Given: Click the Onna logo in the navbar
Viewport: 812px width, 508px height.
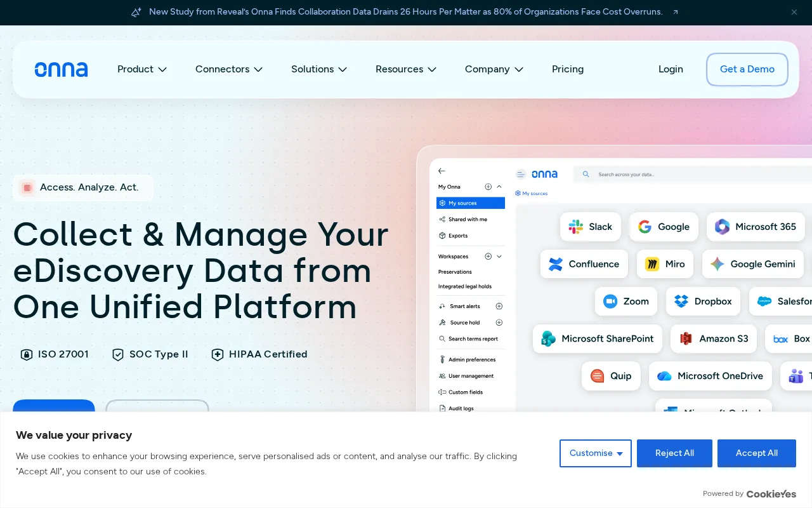Looking at the screenshot, I should [x=61, y=69].
